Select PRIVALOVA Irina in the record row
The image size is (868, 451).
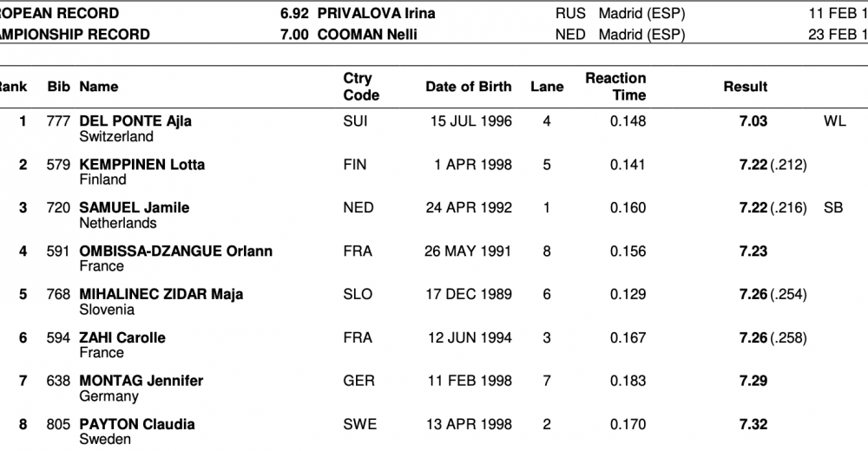click(376, 14)
